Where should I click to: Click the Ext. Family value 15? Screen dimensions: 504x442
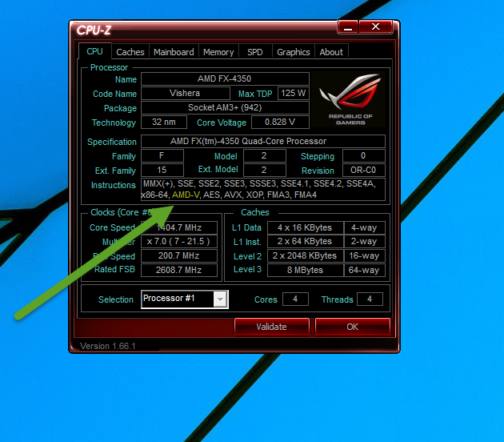pyautogui.click(x=162, y=171)
